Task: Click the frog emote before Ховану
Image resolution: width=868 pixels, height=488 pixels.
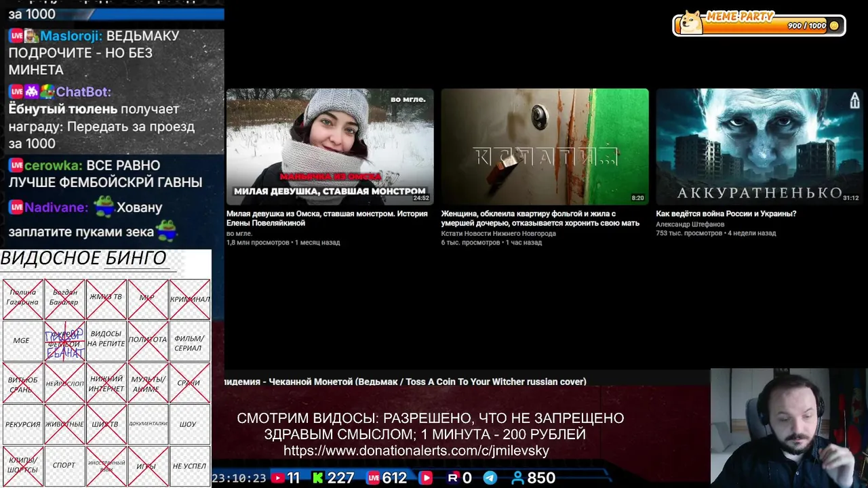Action: [x=104, y=206]
